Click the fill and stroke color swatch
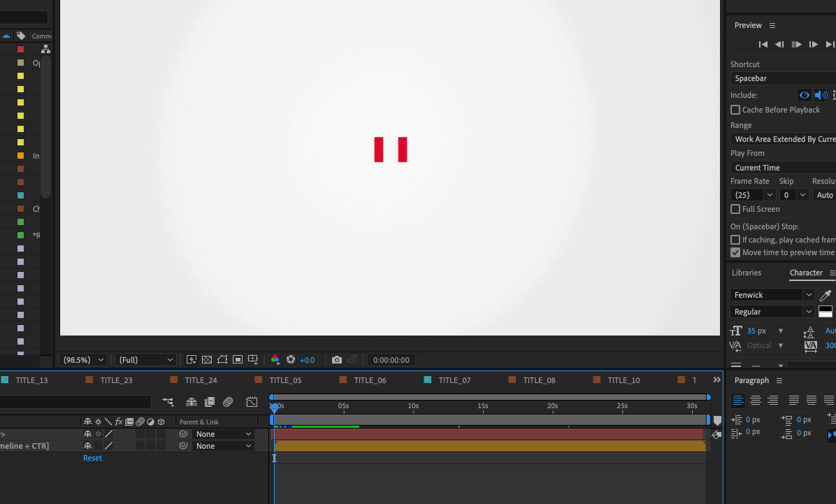The height and width of the screenshot is (504, 836). pyautogui.click(x=826, y=311)
